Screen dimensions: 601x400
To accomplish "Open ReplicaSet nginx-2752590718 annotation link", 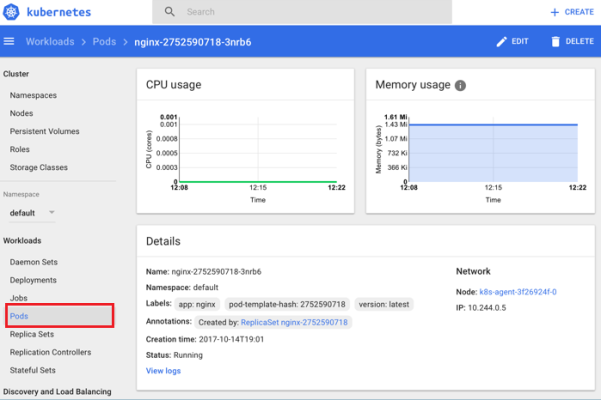I will coord(313,322).
